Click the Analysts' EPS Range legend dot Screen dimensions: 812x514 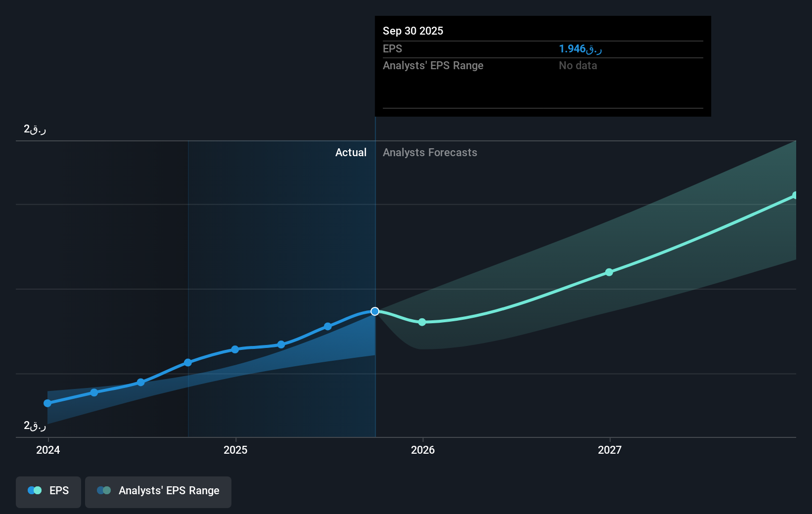[104, 490]
